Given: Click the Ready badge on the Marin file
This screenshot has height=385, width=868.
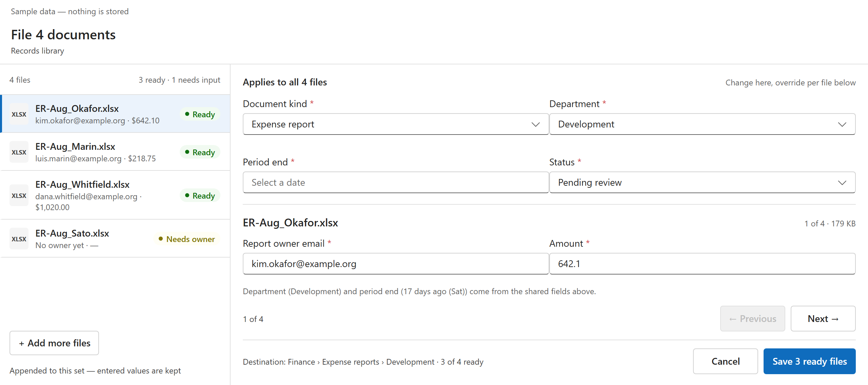Looking at the screenshot, I should pyautogui.click(x=200, y=152).
